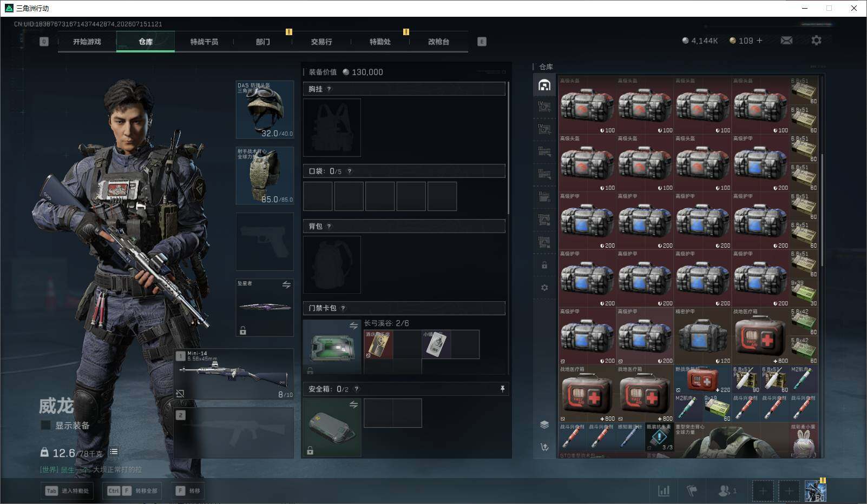
Task: Click the lock icon in warehouse sidebar
Action: click(x=544, y=266)
